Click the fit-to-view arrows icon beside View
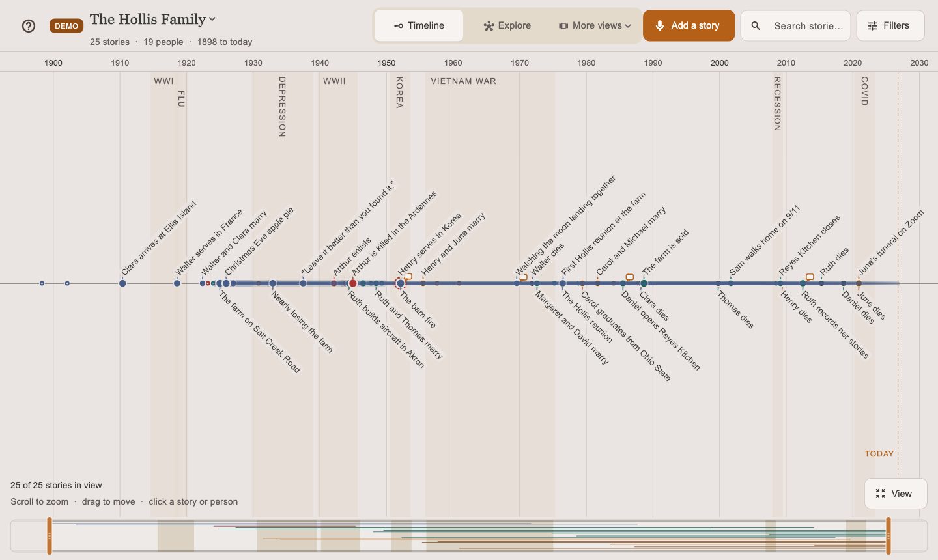The height and width of the screenshot is (560, 938). [x=881, y=494]
